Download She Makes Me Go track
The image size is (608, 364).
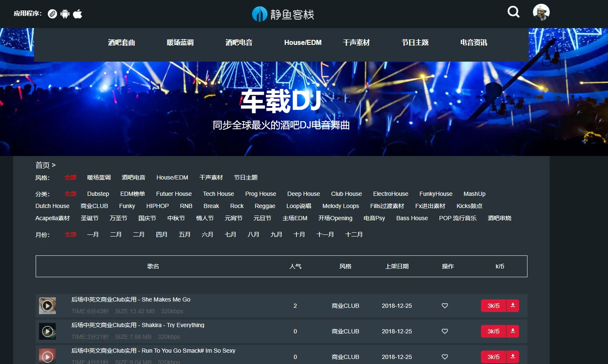pos(512,306)
